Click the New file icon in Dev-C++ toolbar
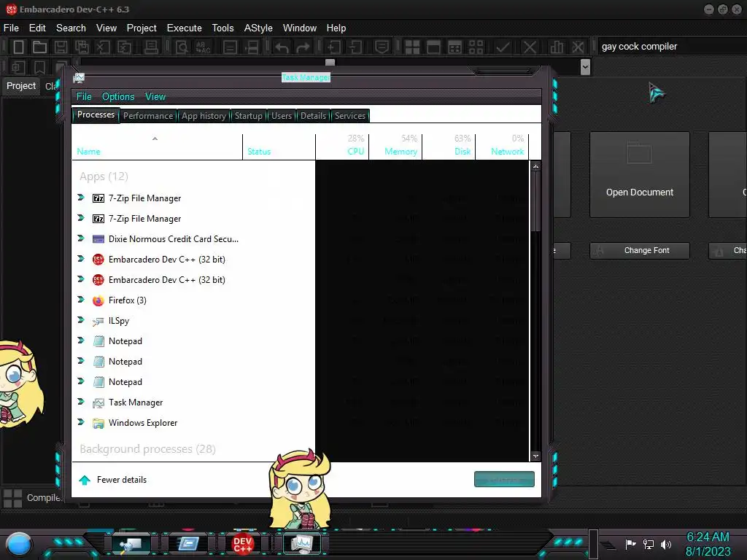747x560 pixels. click(x=18, y=47)
